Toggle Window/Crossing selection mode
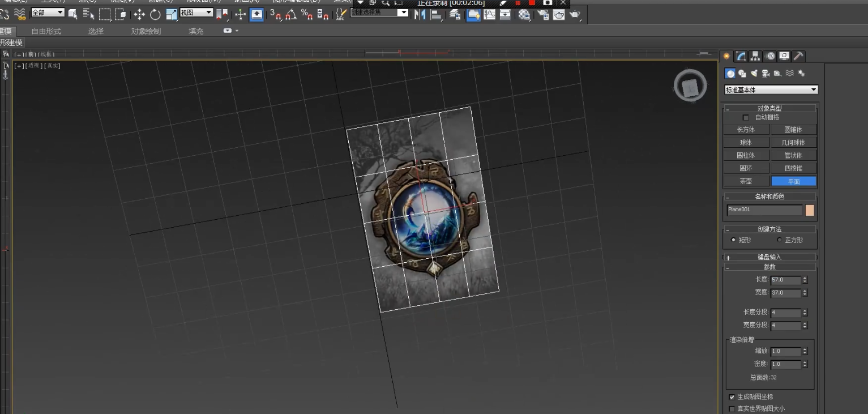Image resolution: width=868 pixels, height=414 pixels. (x=120, y=14)
